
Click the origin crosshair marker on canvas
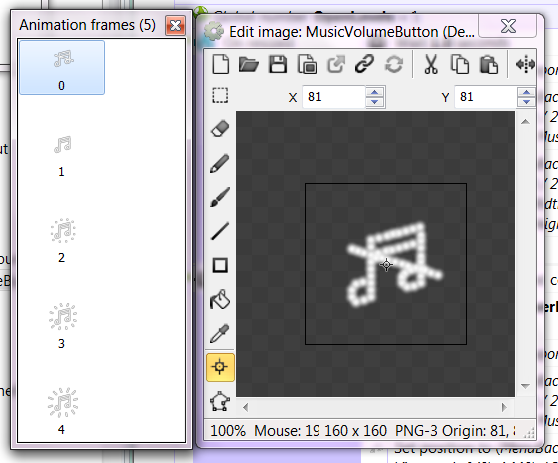386,265
